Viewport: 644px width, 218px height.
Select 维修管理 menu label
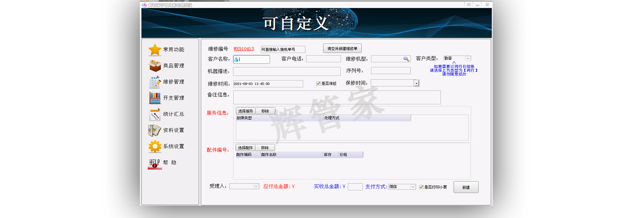174,82
